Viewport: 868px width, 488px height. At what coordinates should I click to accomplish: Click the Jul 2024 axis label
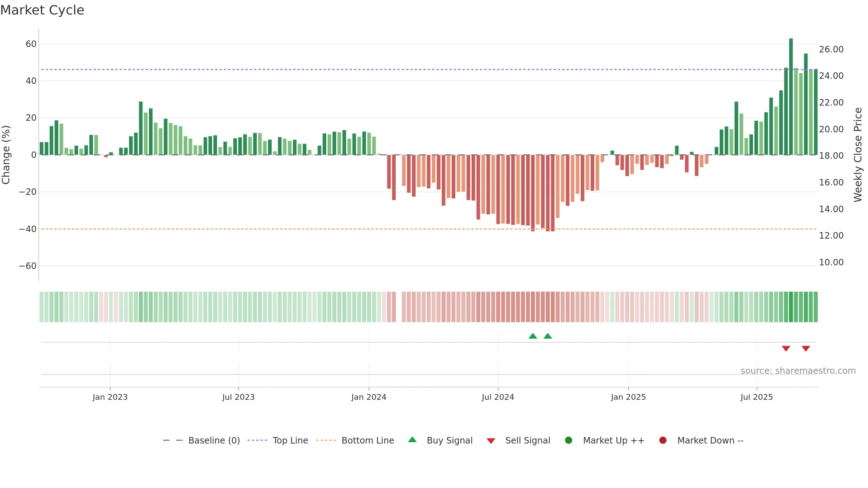[498, 397]
